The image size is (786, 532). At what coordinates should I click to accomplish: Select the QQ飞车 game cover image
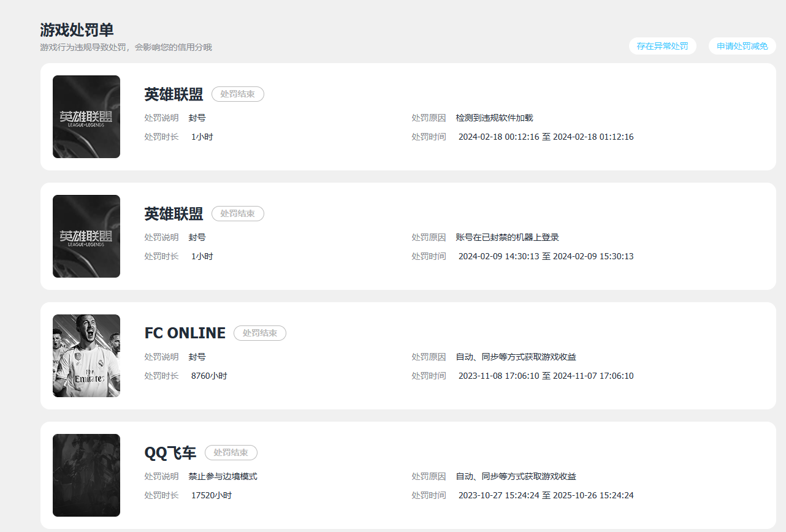coord(86,475)
